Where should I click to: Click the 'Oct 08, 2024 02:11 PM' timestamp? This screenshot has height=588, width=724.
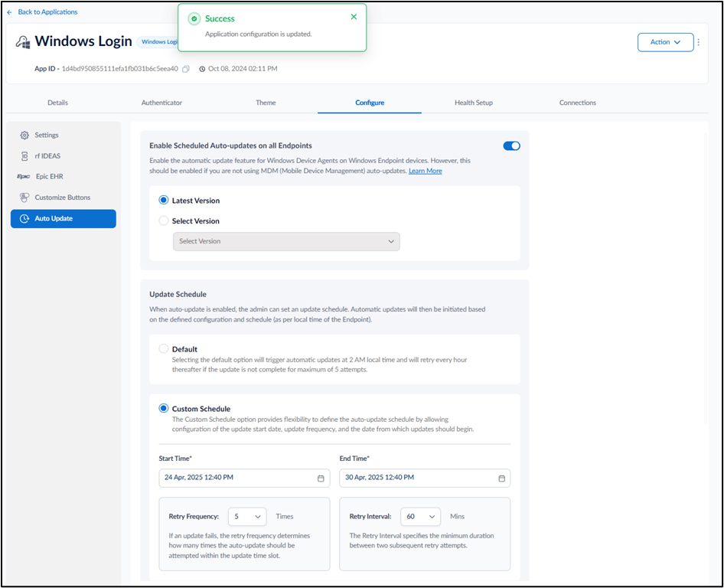(243, 69)
